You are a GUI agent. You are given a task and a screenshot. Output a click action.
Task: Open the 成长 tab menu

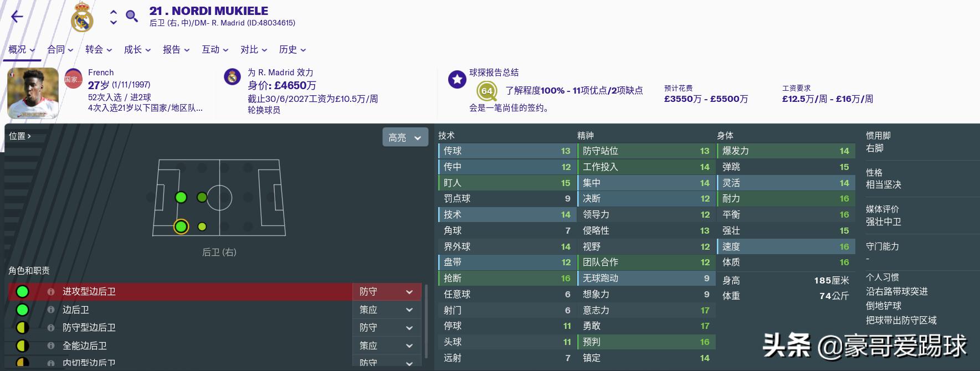(x=138, y=50)
